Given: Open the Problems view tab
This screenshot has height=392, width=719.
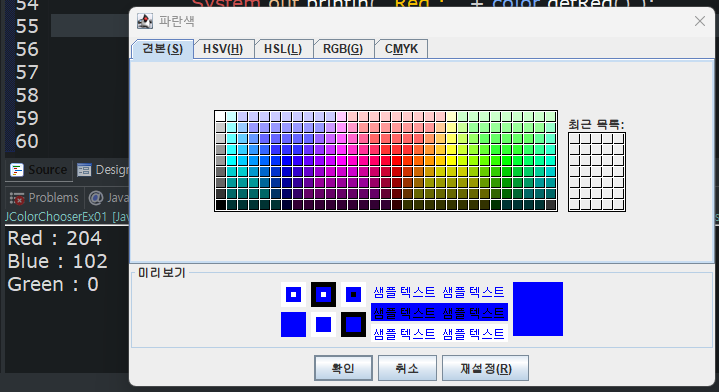Looking at the screenshot, I should pos(44,198).
